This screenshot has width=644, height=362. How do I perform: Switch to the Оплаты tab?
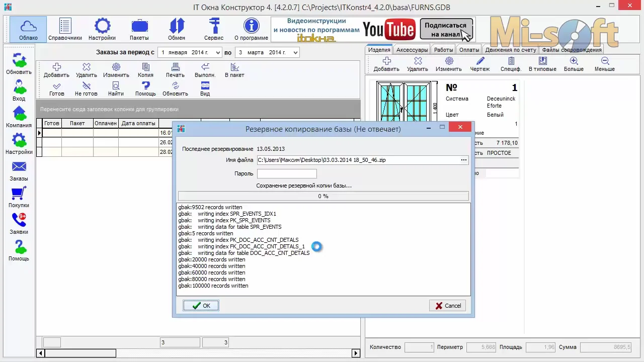469,50
